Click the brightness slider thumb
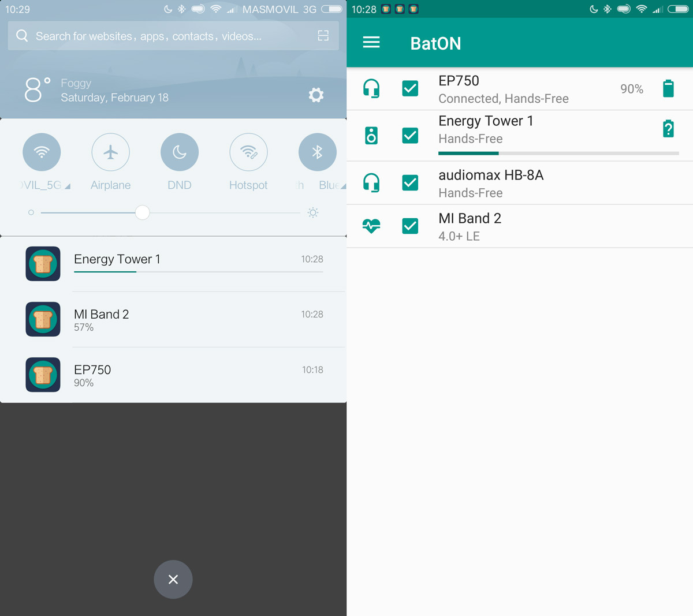 [x=142, y=212]
